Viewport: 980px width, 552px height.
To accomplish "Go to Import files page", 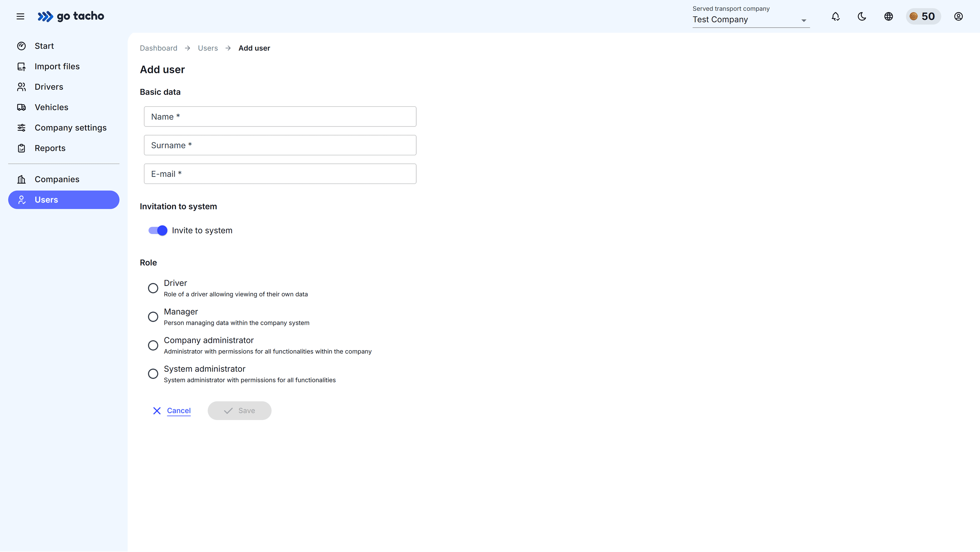I will [64, 67].
